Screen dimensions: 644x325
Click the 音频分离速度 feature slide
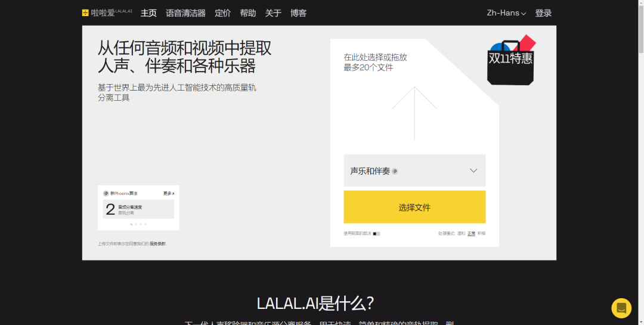(138, 209)
